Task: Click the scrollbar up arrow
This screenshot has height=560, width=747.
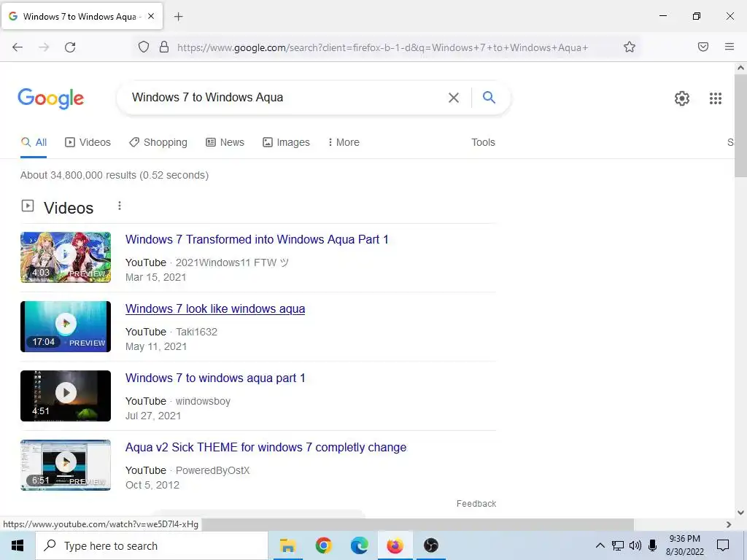Action: tap(740, 68)
